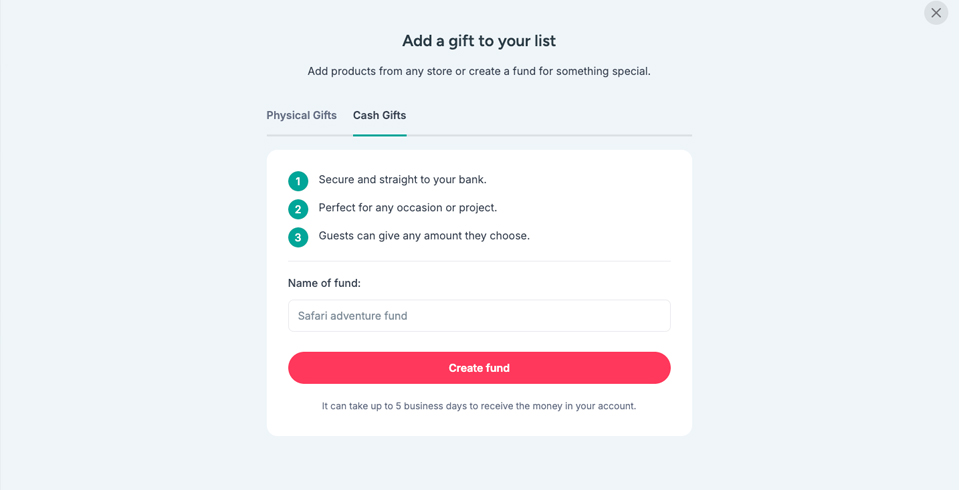The width and height of the screenshot is (960, 490).
Task: Click "Guests can give any amount" text
Action: click(424, 236)
